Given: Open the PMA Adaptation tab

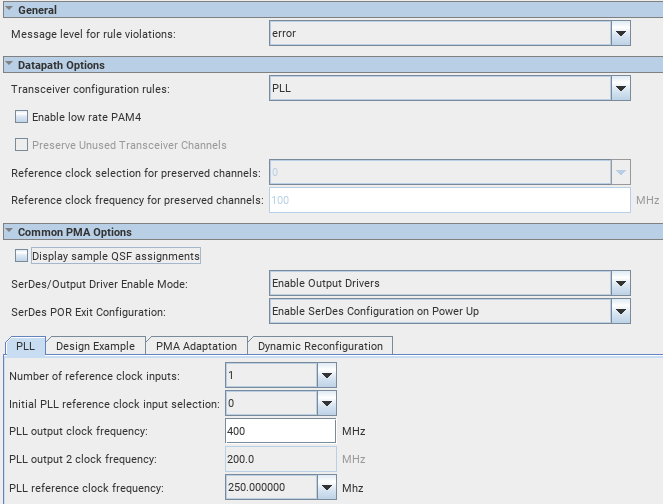Looking at the screenshot, I should [196, 346].
